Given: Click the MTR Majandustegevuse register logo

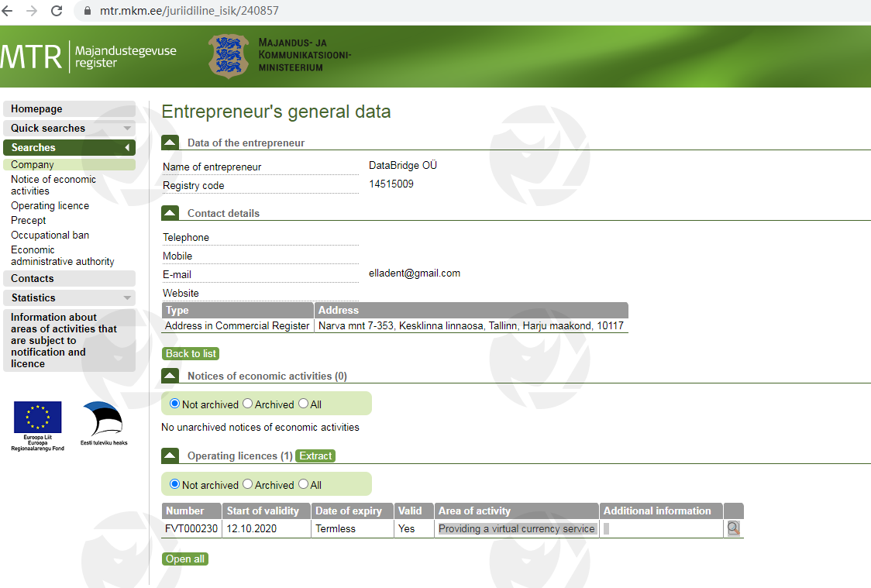Looking at the screenshot, I should click(x=88, y=56).
